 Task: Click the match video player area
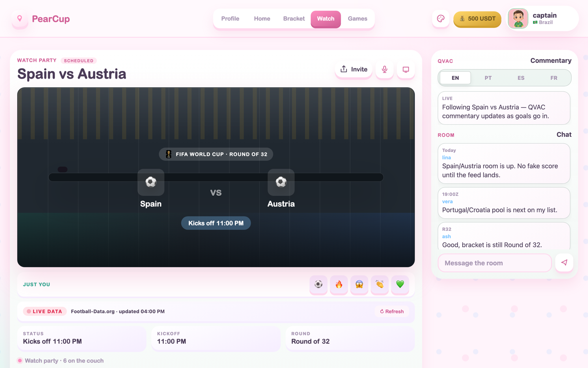tap(216, 177)
